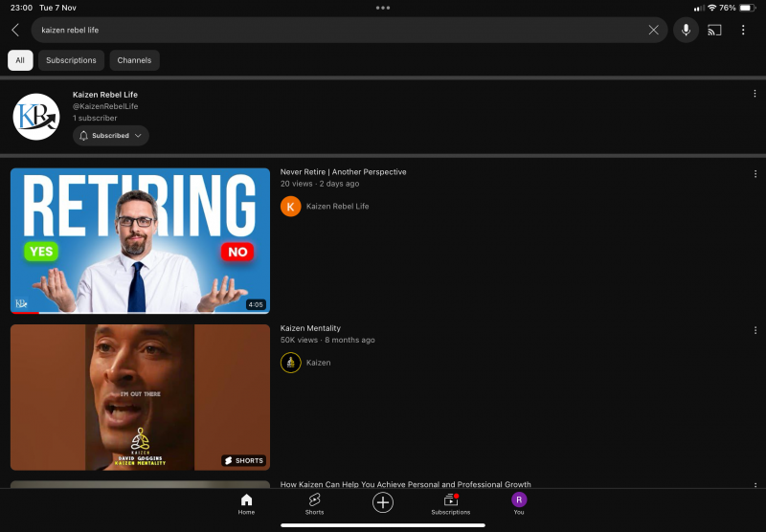This screenshot has height=532, width=766.
Task: Open the Cast to device icon
Action: pos(714,30)
